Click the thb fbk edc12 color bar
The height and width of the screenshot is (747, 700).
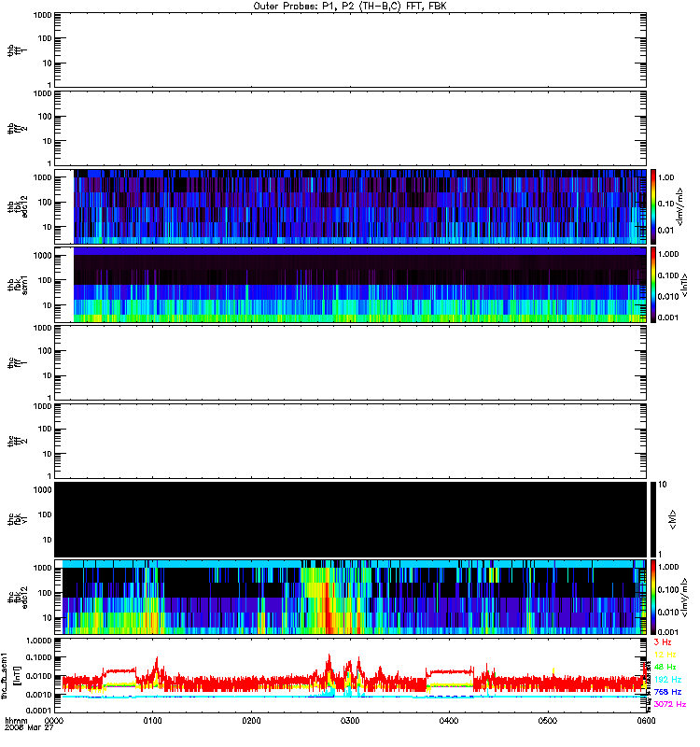pyautogui.click(x=653, y=206)
